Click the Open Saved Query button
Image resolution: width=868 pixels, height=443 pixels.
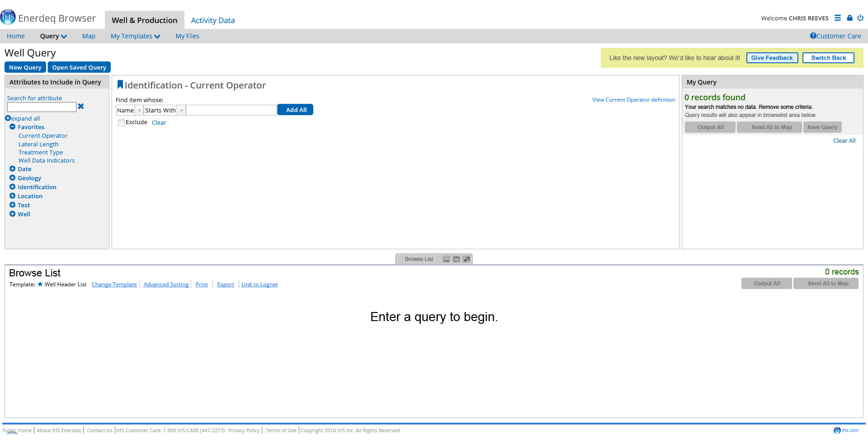79,67
